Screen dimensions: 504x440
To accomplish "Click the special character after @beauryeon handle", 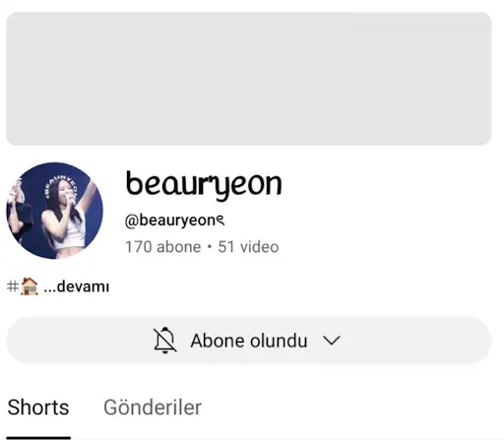I will [220, 220].
